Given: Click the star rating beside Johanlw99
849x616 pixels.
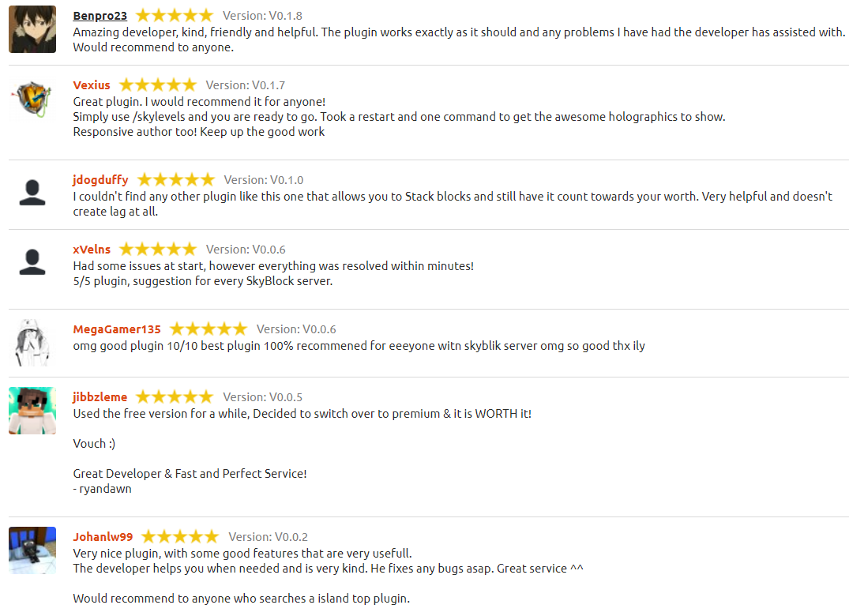Looking at the screenshot, I should pyautogui.click(x=180, y=537).
